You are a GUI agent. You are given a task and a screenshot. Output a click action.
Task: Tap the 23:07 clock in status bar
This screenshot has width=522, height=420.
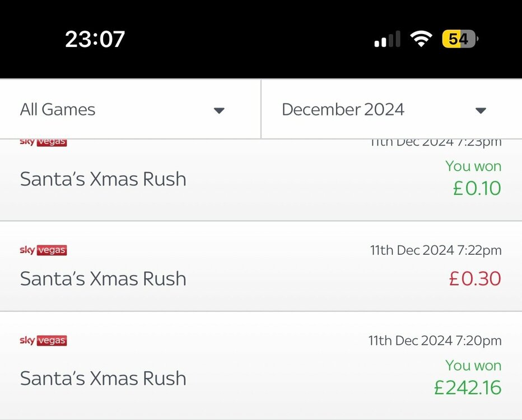coord(95,39)
